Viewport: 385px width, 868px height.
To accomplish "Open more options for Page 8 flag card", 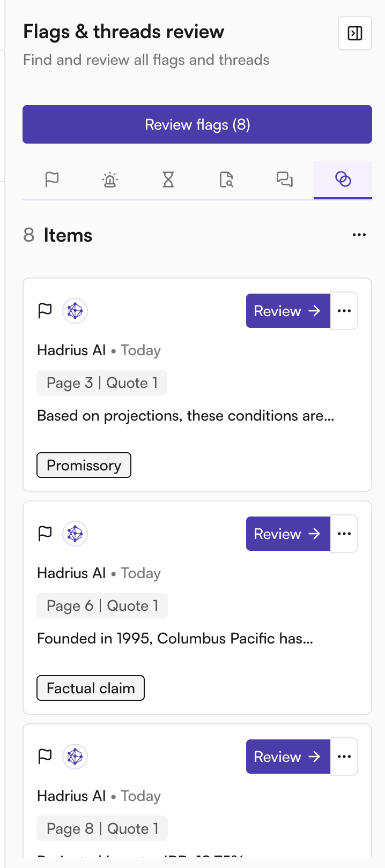I will tap(344, 757).
